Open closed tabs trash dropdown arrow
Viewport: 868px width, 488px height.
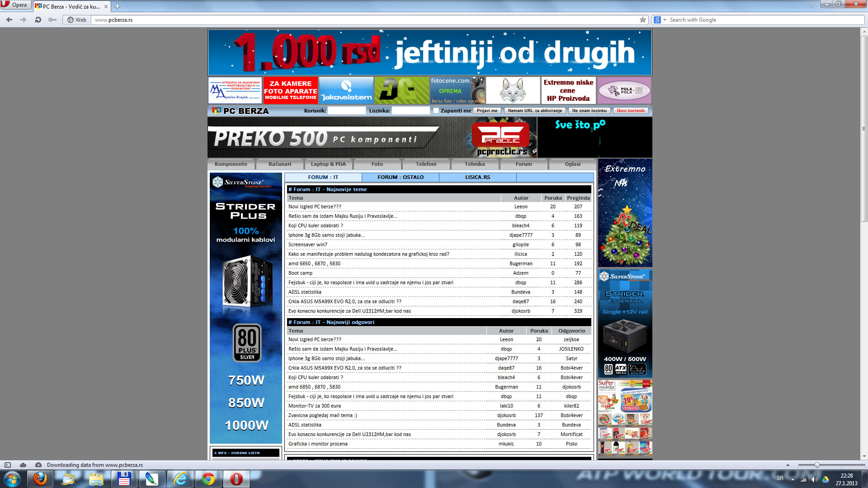click(x=811, y=6)
